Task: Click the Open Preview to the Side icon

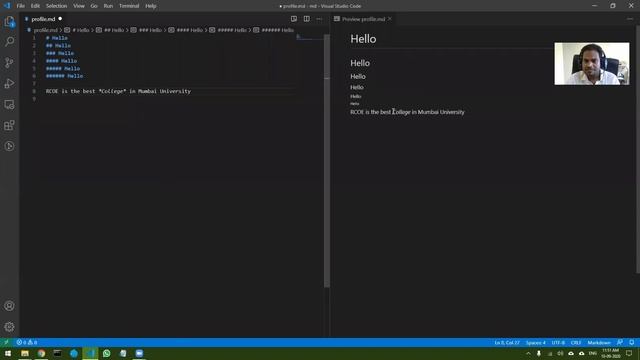Action: click(294, 19)
